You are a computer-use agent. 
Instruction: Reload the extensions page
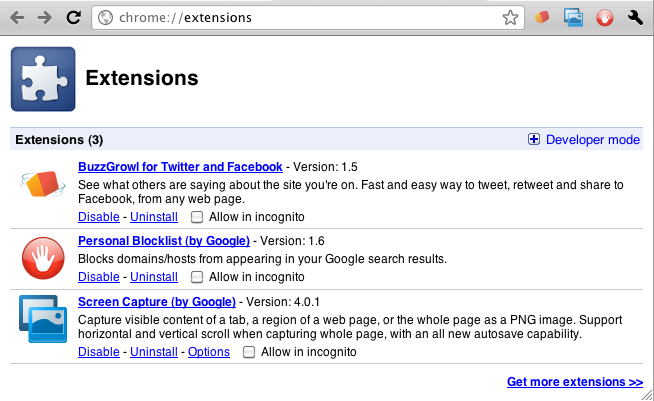73,17
